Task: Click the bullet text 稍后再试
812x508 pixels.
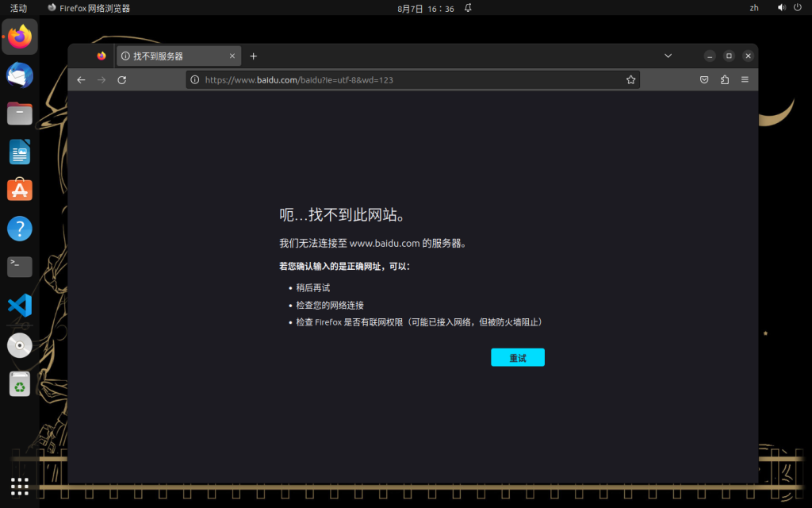Action: click(x=312, y=287)
